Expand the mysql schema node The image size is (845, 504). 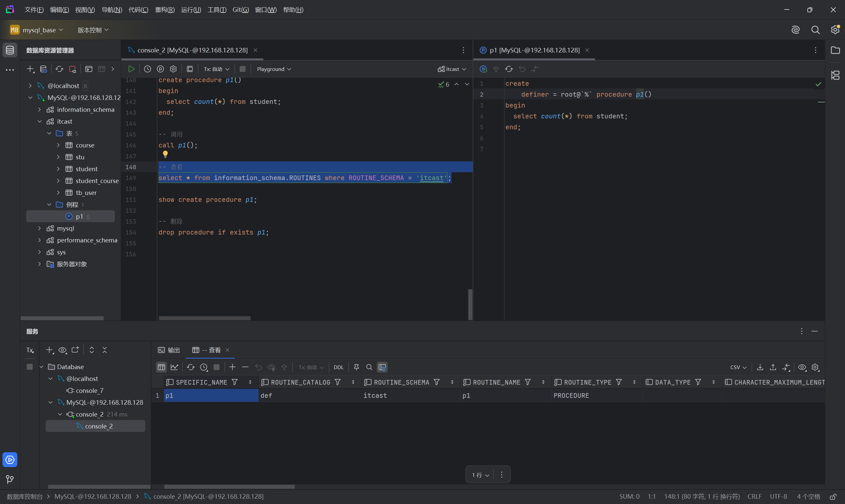click(x=39, y=228)
